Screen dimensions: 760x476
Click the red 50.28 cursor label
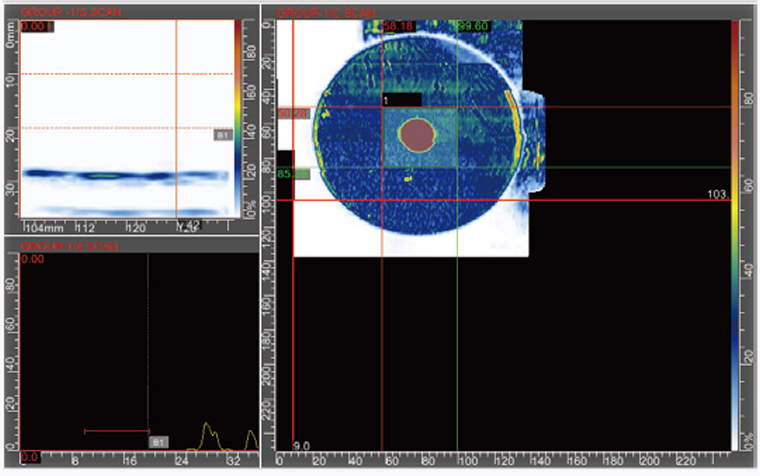[x=293, y=113]
